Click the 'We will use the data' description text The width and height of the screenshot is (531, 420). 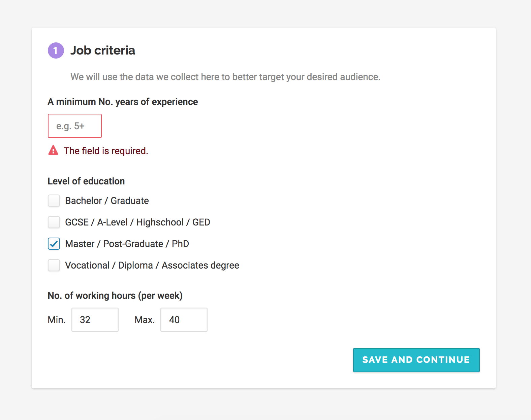[x=225, y=77]
